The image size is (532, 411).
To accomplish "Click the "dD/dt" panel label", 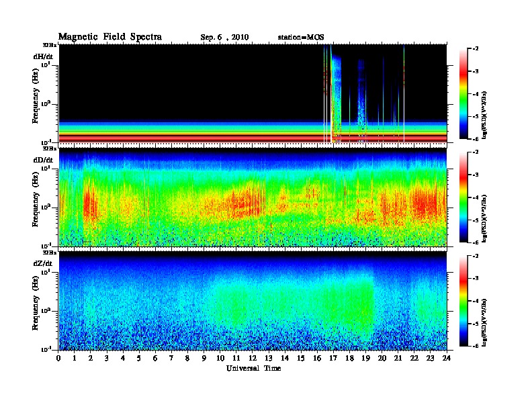I will (43, 160).
